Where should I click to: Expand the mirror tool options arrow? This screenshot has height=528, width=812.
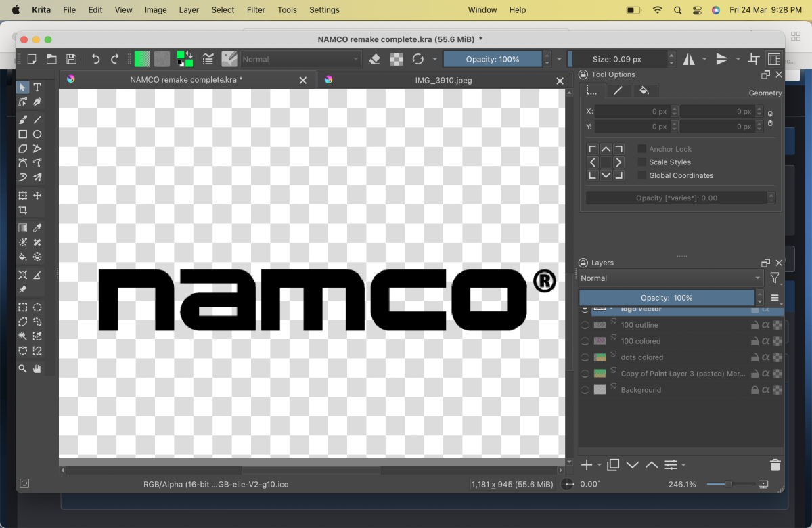704,59
